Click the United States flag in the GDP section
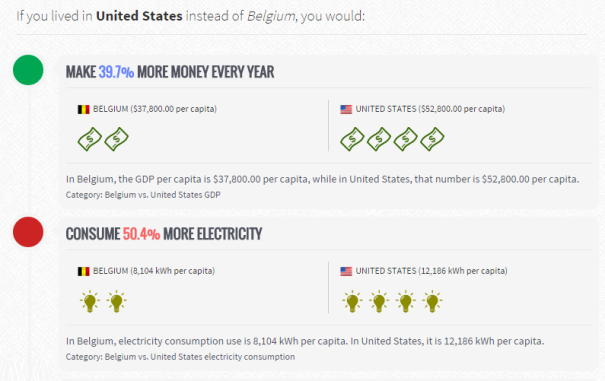Screen dimensions: 605x381 tap(346, 109)
